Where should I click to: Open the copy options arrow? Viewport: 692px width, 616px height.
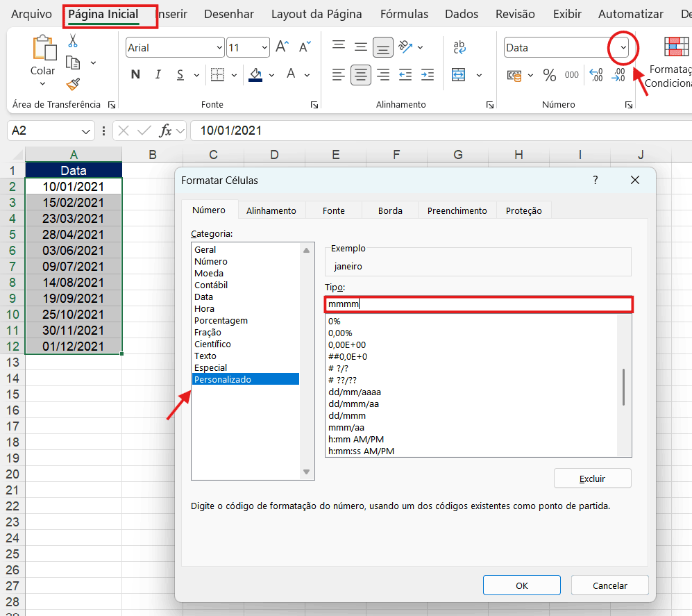click(93, 63)
